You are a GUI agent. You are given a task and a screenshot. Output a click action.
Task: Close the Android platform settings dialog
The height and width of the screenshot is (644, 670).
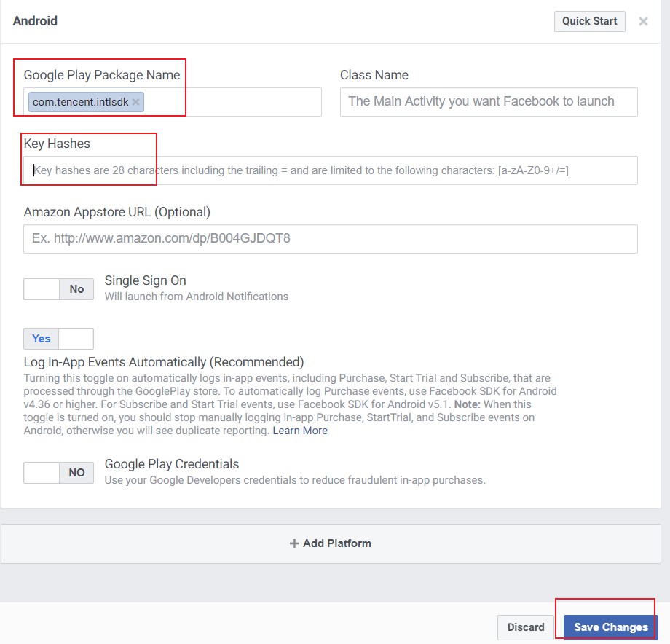pos(644,21)
